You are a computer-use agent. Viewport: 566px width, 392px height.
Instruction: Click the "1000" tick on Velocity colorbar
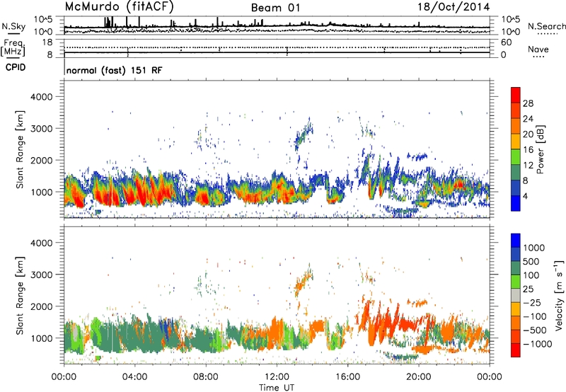pos(534,248)
